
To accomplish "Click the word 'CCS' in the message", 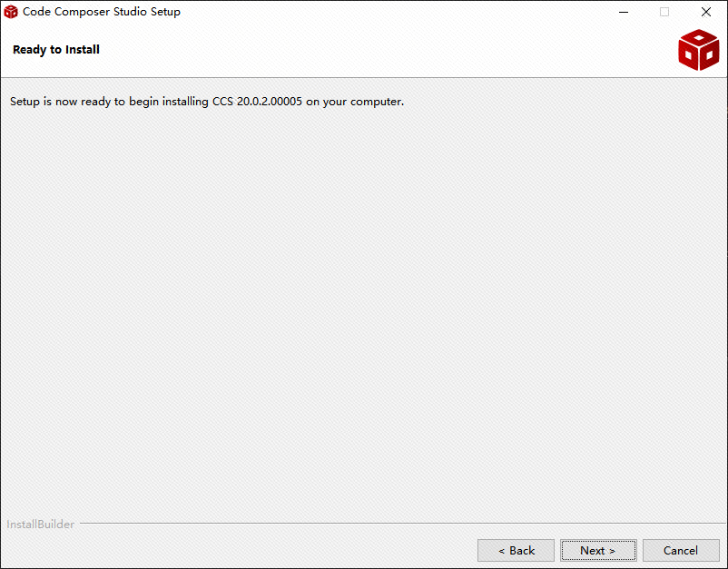I will click(222, 101).
